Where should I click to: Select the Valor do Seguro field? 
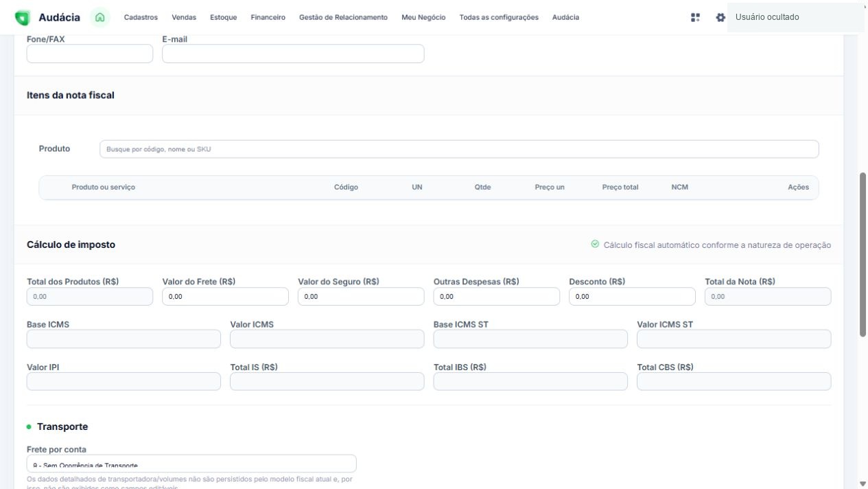pos(361,297)
